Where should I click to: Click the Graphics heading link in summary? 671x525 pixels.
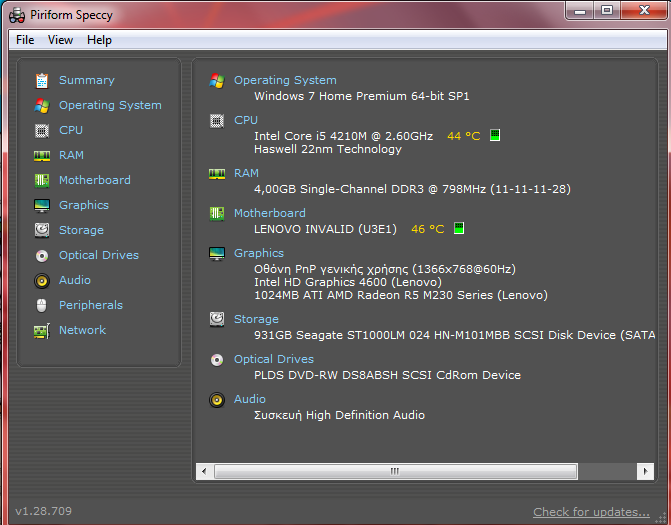coord(259,253)
